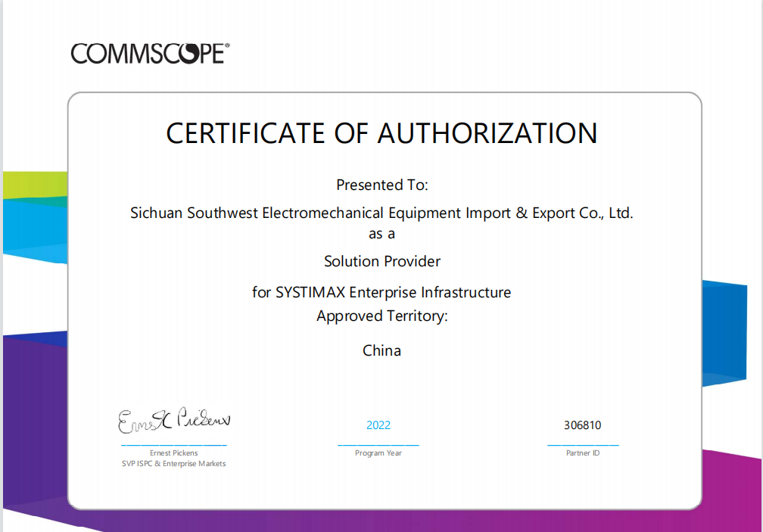Click the 'Approved Territory:' label
This screenshot has height=532, width=763.
[x=382, y=316]
